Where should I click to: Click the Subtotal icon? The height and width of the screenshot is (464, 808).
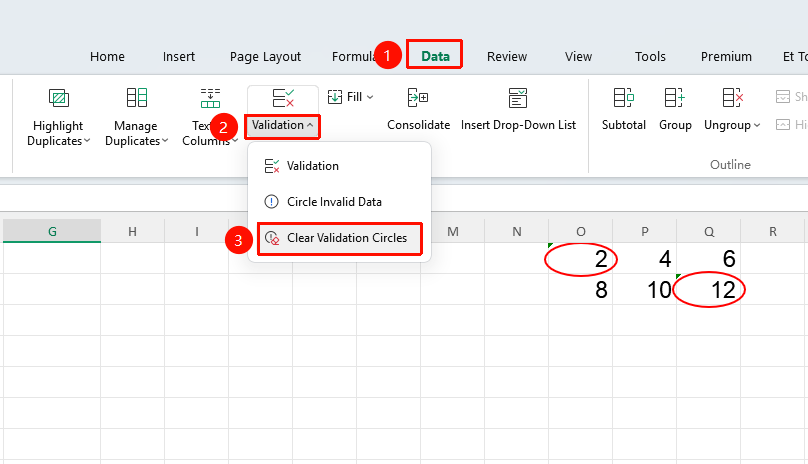point(624,97)
